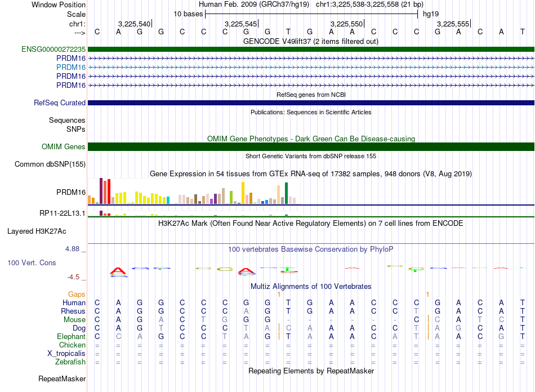
Task: Click the RefSeq genes from NCBI title
Action: [x=311, y=95]
